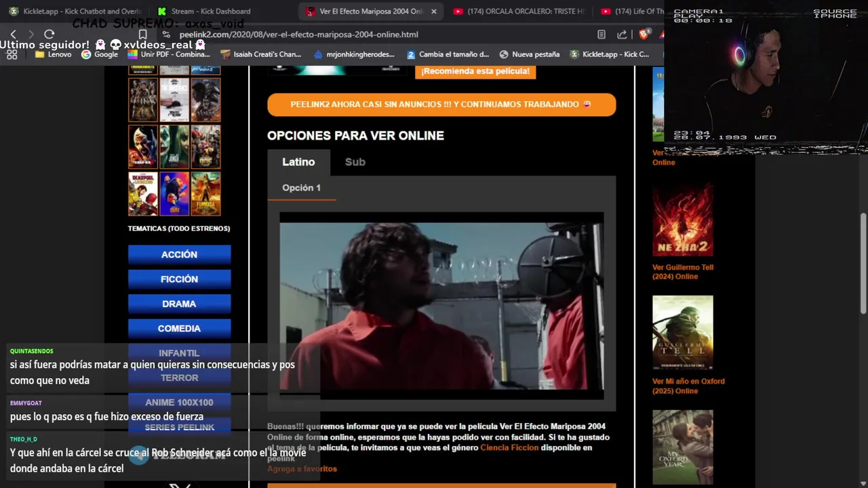Screen dimensions: 868x488
Task: Click the Agrega a favoritos link
Action: (x=302, y=469)
